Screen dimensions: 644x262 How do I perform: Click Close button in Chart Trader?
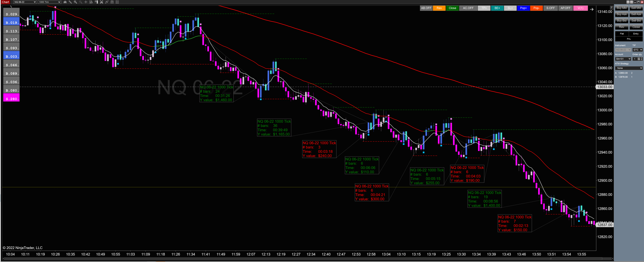(636, 27)
